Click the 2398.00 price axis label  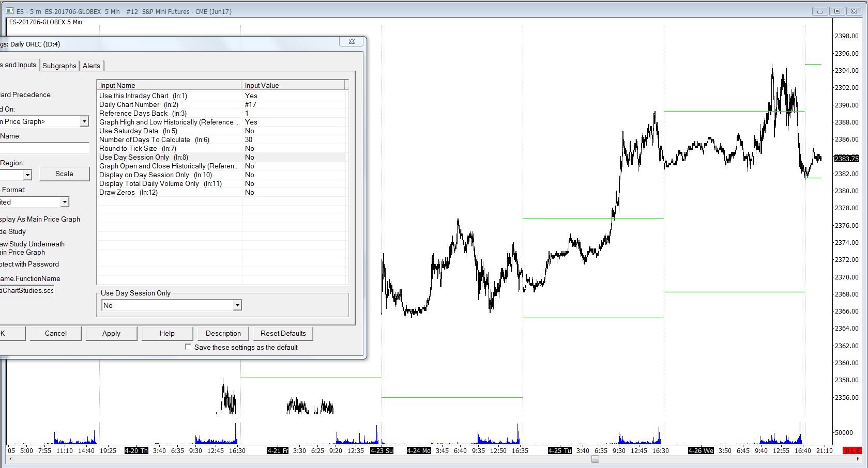click(x=846, y=36)
